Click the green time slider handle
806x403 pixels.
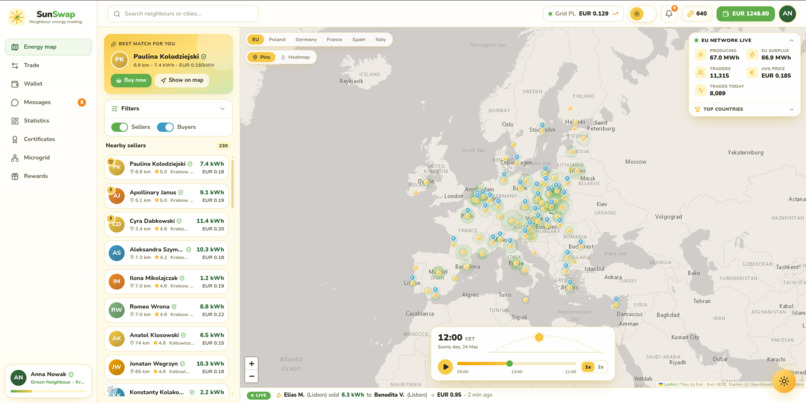click(509, 363)
